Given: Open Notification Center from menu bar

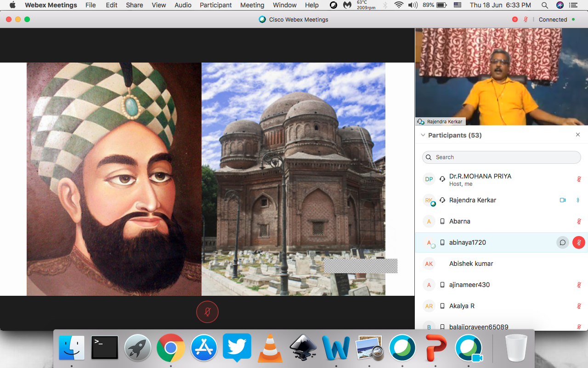Looking at the screenshot, I should 574,5.
